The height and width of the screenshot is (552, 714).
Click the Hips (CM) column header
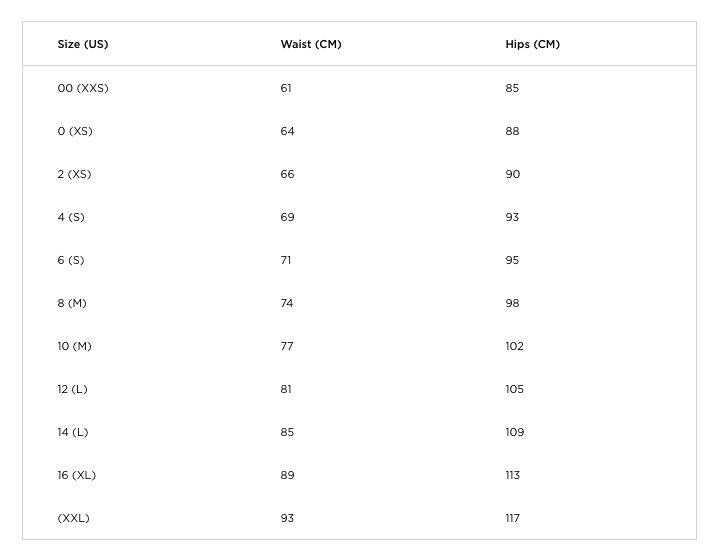532,44
